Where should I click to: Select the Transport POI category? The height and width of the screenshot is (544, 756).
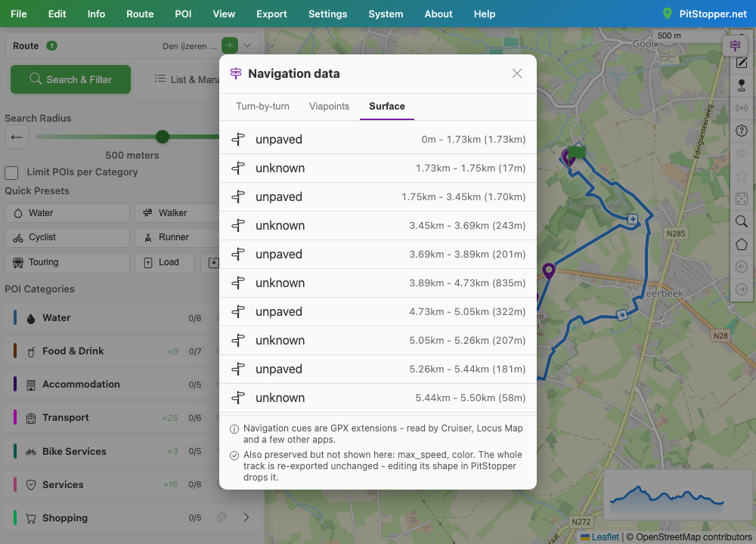point(112,418)
